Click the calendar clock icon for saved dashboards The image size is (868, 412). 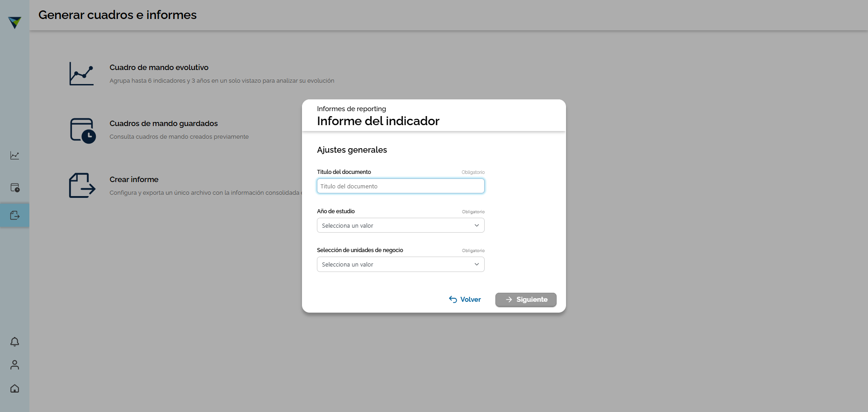(82, 130)
